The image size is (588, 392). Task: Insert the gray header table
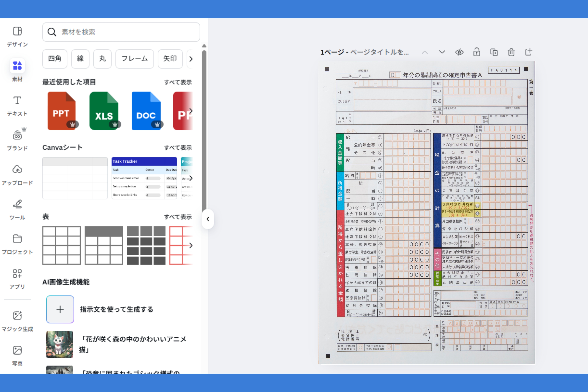point(104,245)
